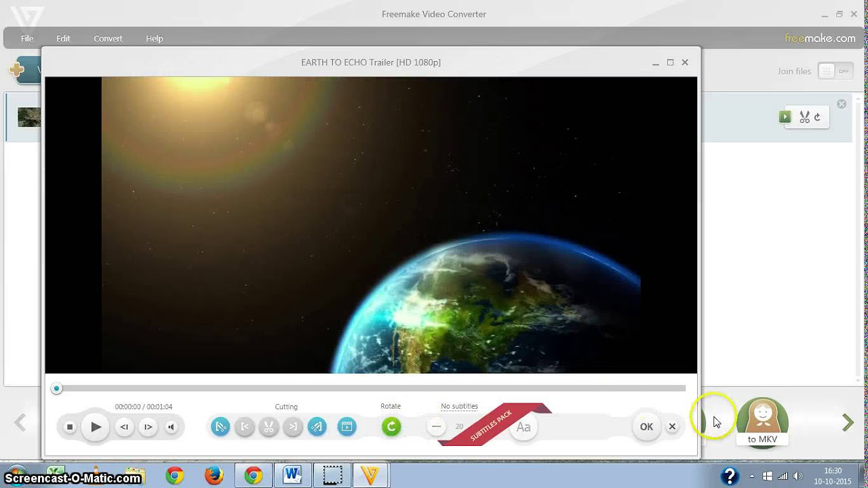
Task: Mute the preview audio
Action: point(172,427)
